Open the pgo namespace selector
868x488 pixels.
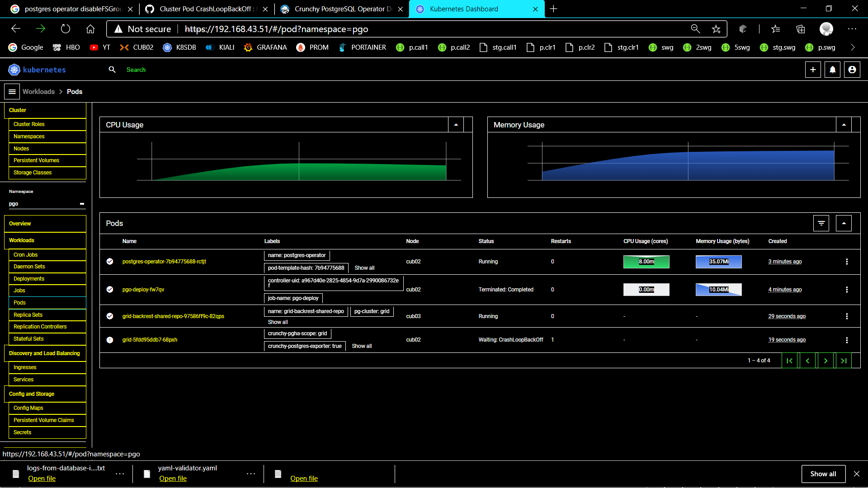point(45,204)
